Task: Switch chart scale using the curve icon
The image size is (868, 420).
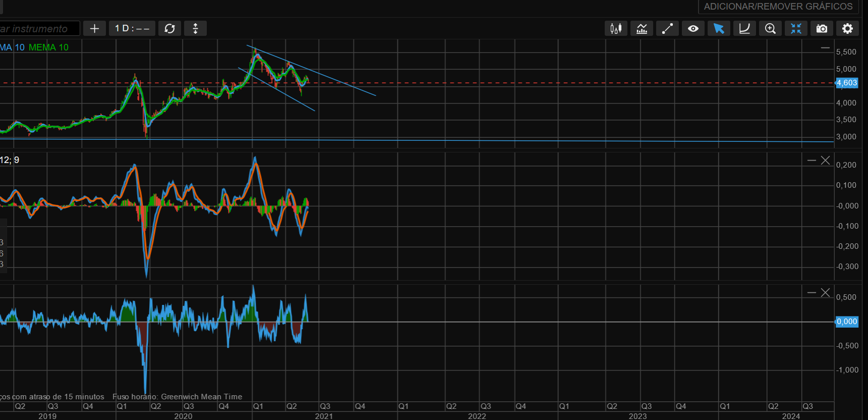Action: tap(744, 29)
